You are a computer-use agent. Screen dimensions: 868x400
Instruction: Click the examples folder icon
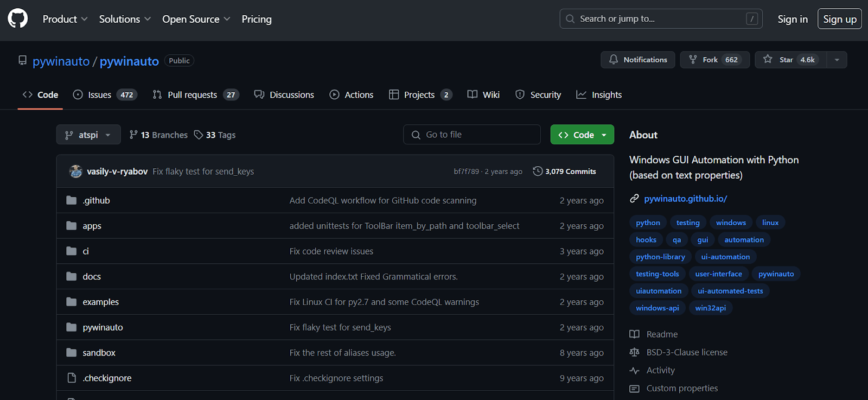[x=71, y=301]
